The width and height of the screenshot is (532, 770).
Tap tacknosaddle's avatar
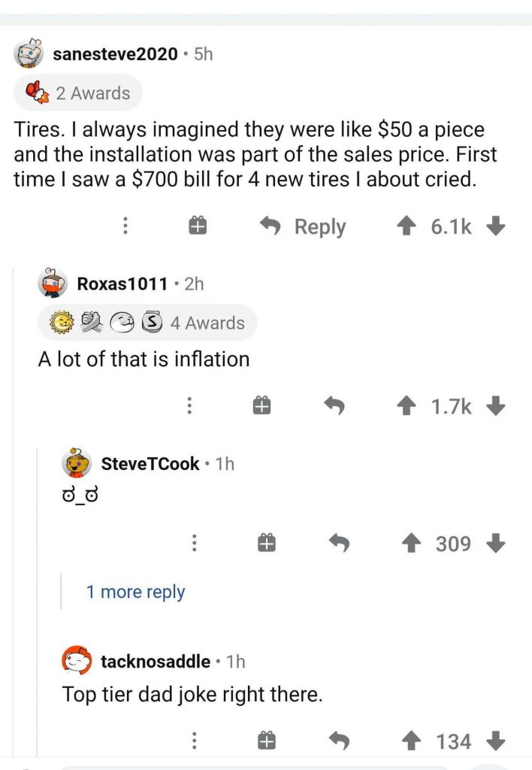(77, 660)
